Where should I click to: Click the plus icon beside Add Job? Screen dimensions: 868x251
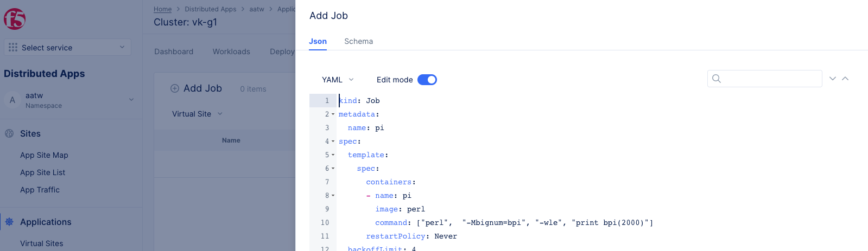[175, 88]
